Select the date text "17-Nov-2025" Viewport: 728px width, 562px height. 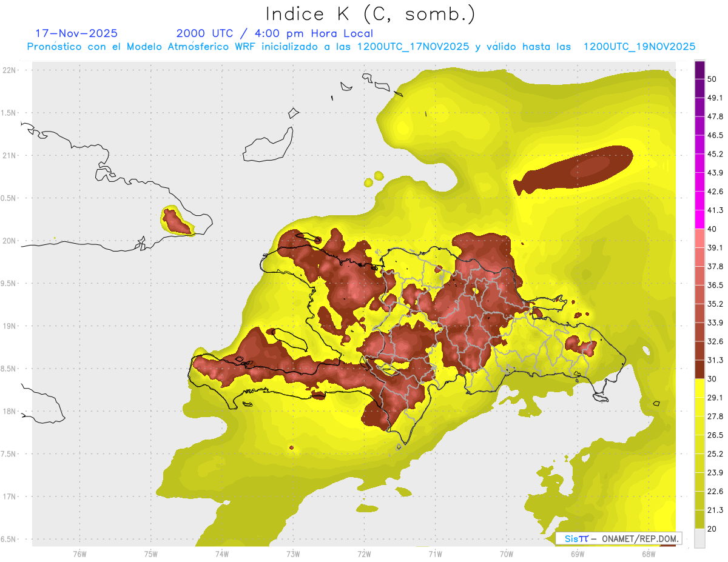click(76, 33)
